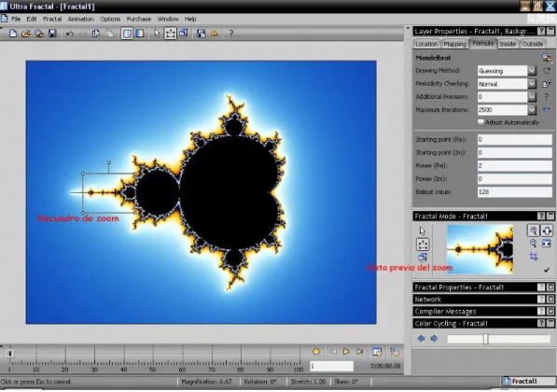Open the File menu
557x392 pixels.
tap(16, 20)
